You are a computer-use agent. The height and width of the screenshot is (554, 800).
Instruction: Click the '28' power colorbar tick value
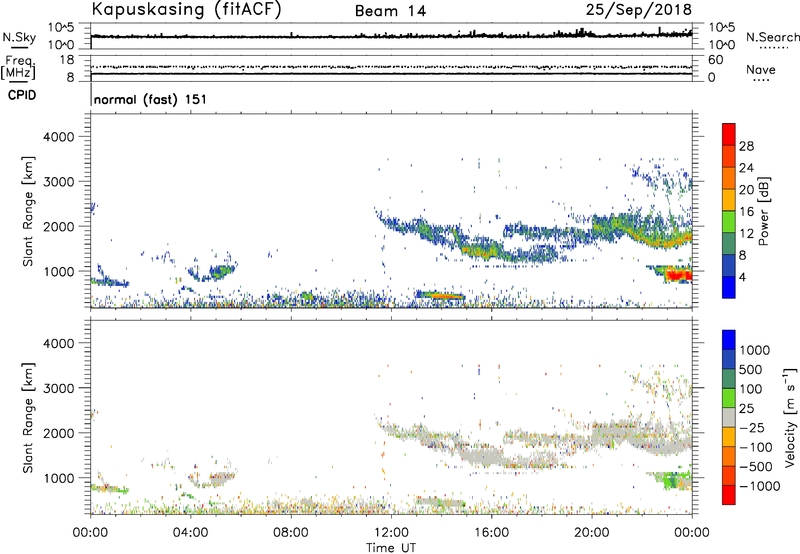pos(746,146)
